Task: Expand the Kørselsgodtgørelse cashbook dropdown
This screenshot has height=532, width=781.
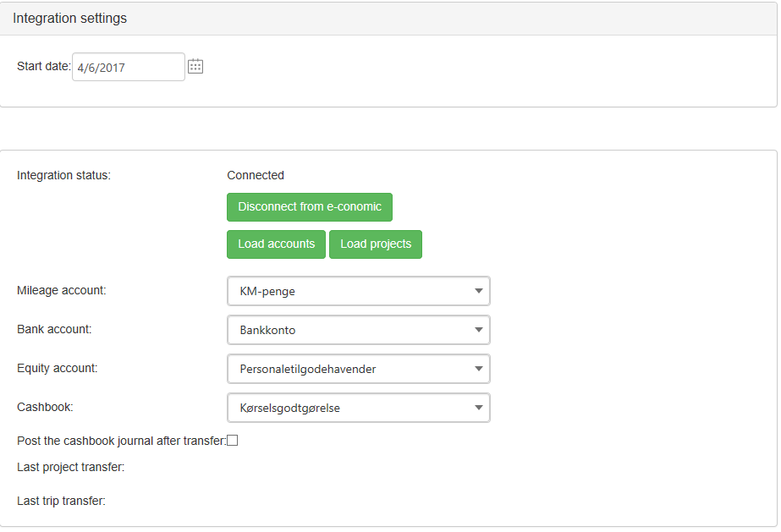Action: pos(359,408)
